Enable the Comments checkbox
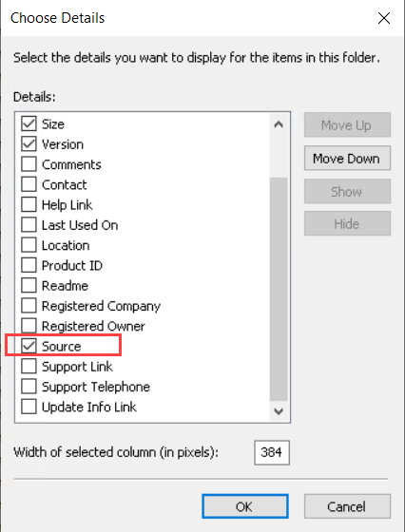The image size is (405, 532). pyautogui.click(x=29, y=164)
